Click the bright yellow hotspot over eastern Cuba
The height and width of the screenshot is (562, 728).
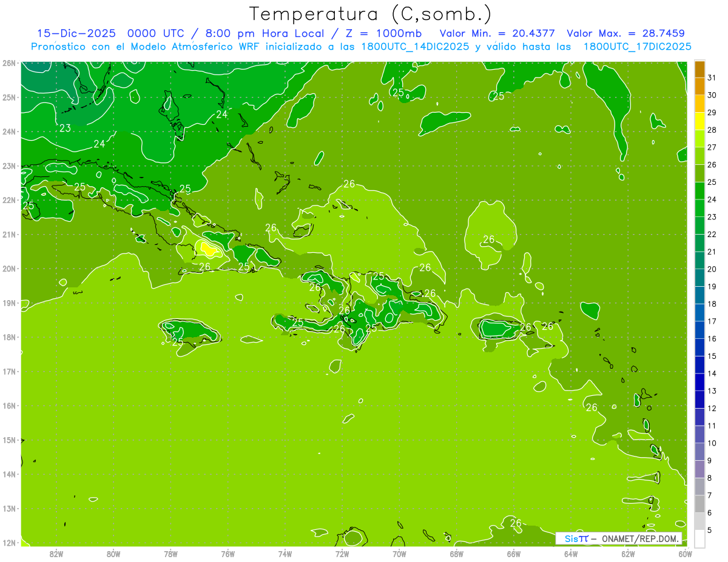click(x=207, y=248)
